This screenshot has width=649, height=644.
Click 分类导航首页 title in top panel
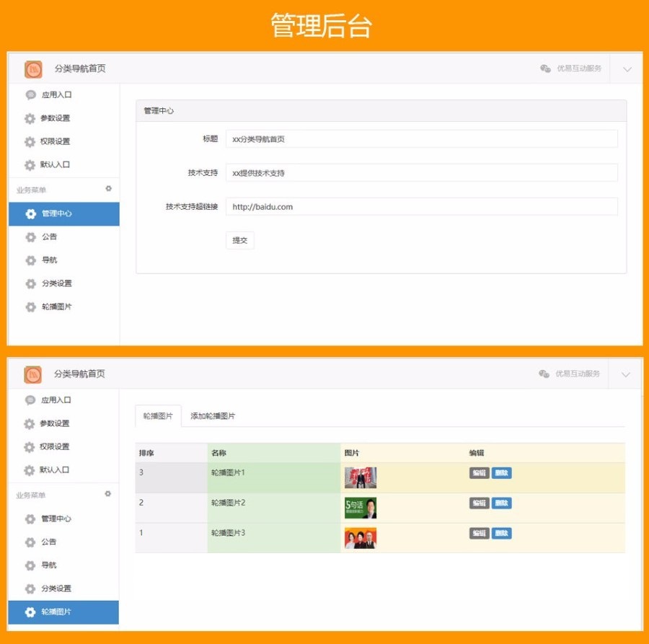(x=80, y=69)
